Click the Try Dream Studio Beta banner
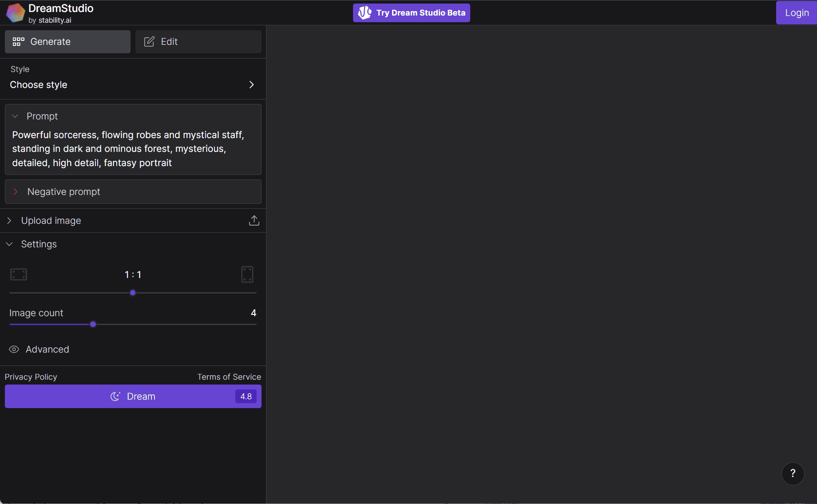817x504 pixels. click(412, 13)
